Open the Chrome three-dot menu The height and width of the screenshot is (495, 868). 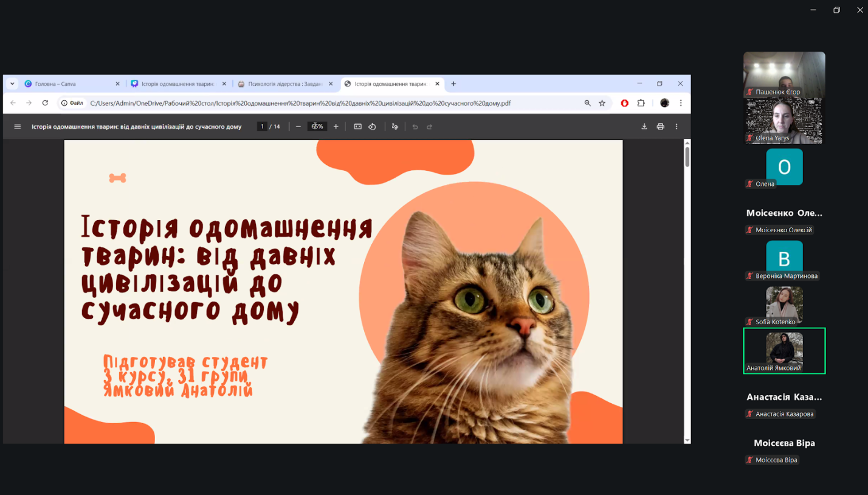(681, 103)
